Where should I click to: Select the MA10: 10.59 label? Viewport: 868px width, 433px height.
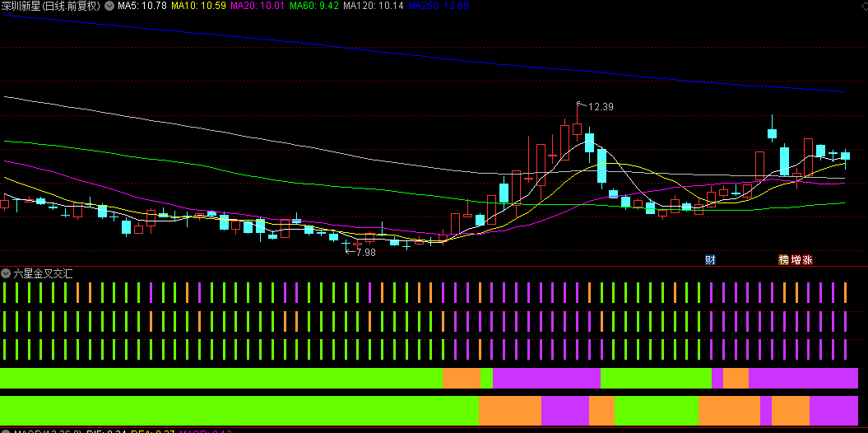point(197,6)
